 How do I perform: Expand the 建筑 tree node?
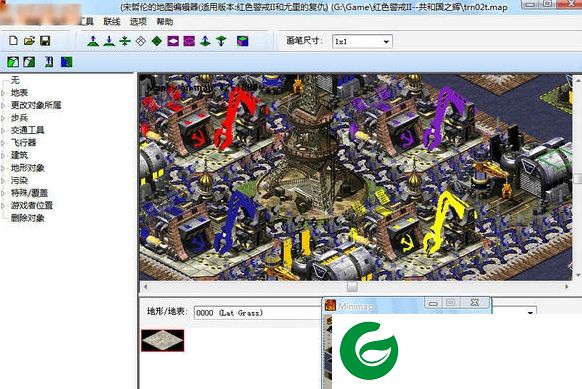pyautogui.click(x=3, y=155)
